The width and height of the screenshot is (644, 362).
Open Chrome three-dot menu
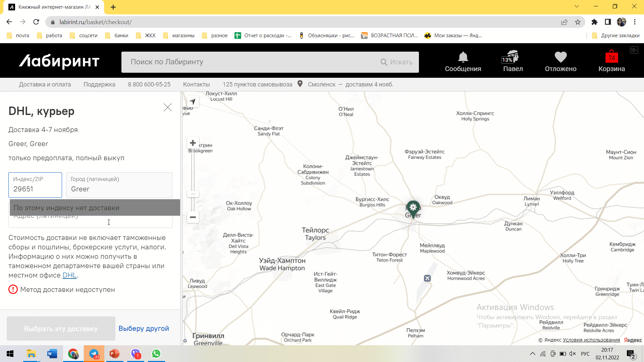[x=635, y=22]
